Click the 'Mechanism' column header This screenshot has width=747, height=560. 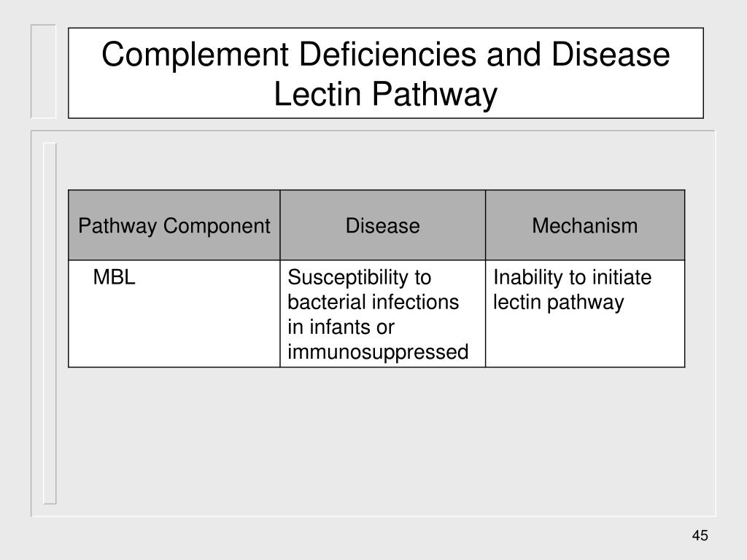(x=585, y=225)
